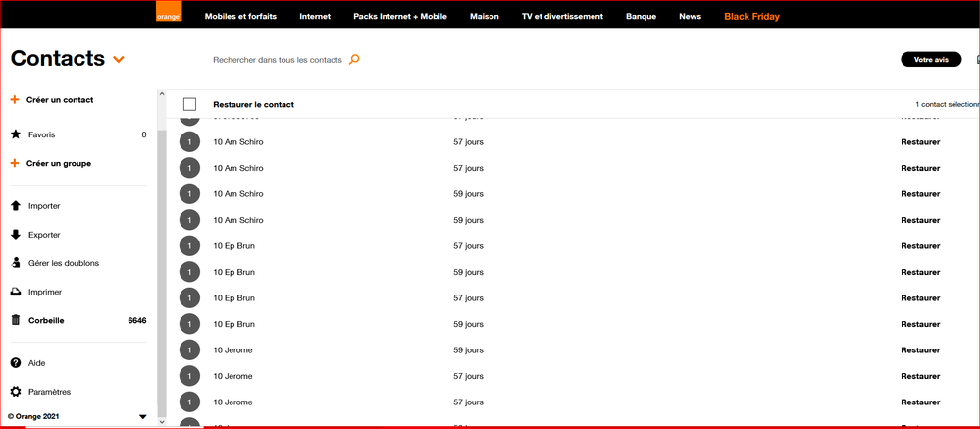Click the sidebar scrollbar thumb
The image size is (980, 429).
coord(162,274)
